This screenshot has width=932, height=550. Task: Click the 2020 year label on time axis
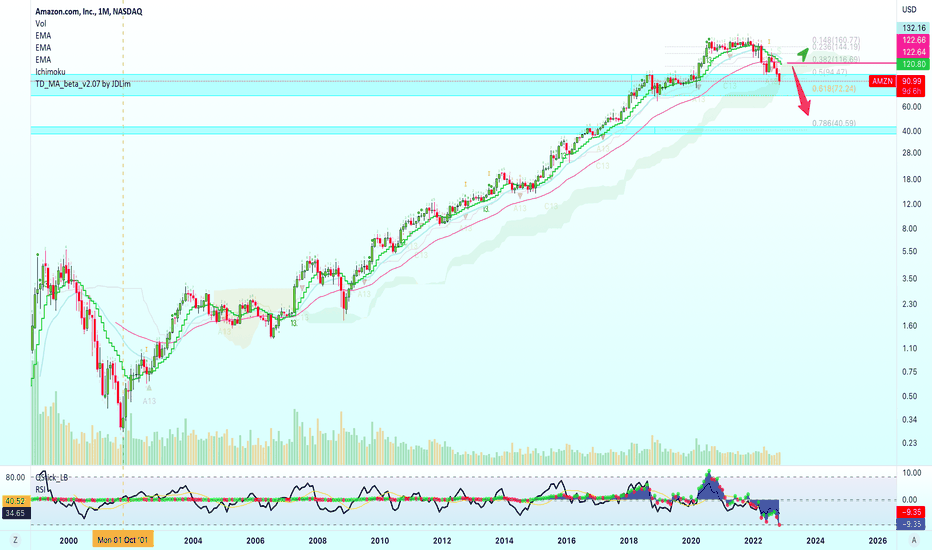click(x=691, y=540)
